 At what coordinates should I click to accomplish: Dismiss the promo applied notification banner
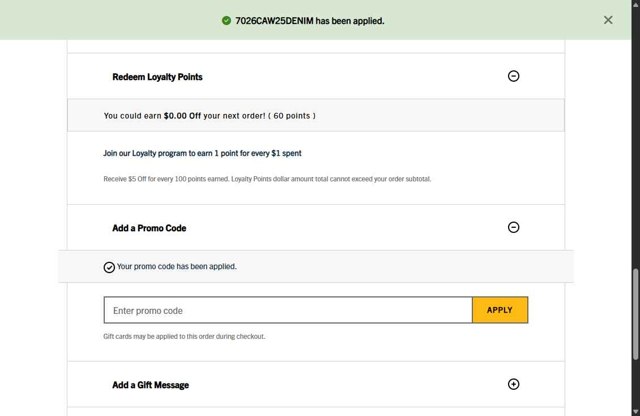click(x=608, y=20)
